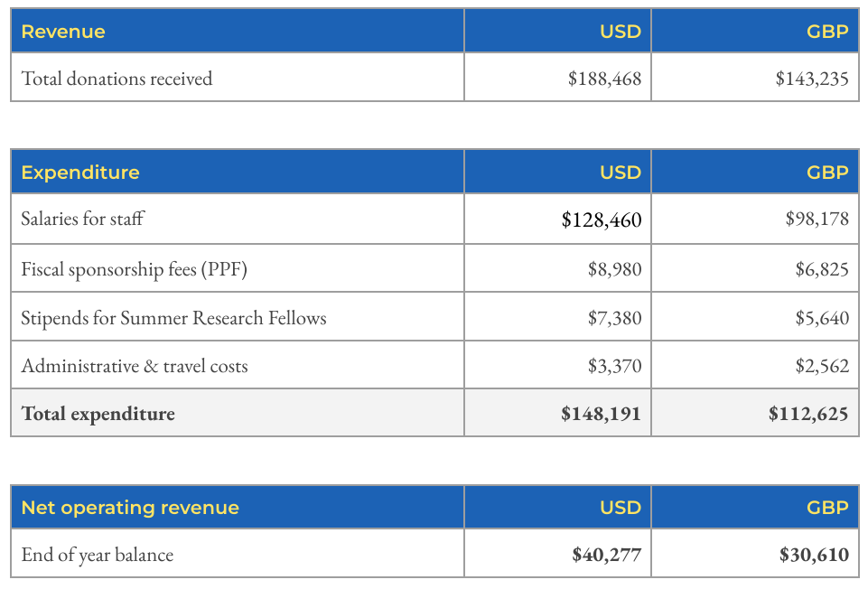Click Administrative & travel costs label

pos(135,366)
